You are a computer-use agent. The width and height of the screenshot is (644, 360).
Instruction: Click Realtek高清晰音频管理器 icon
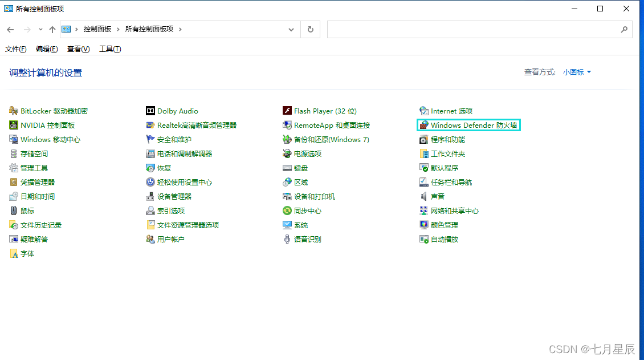pos(150,125)
